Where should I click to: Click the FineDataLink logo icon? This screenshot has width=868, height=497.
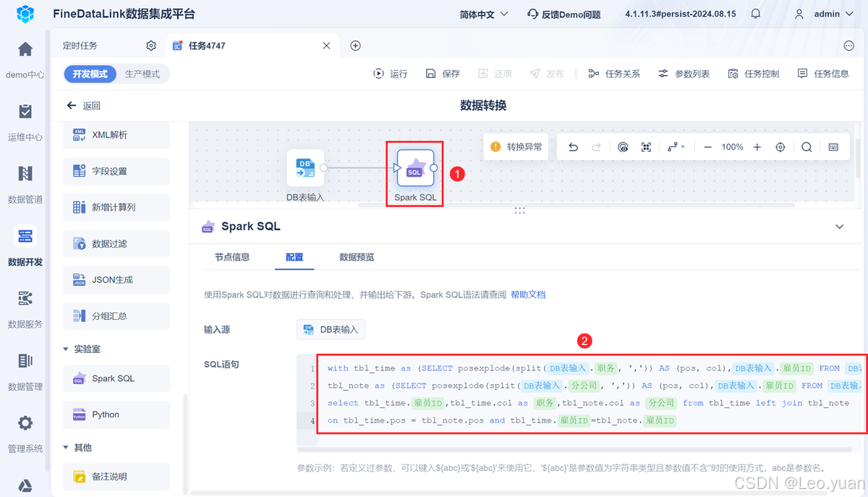[x=25, y=14]
